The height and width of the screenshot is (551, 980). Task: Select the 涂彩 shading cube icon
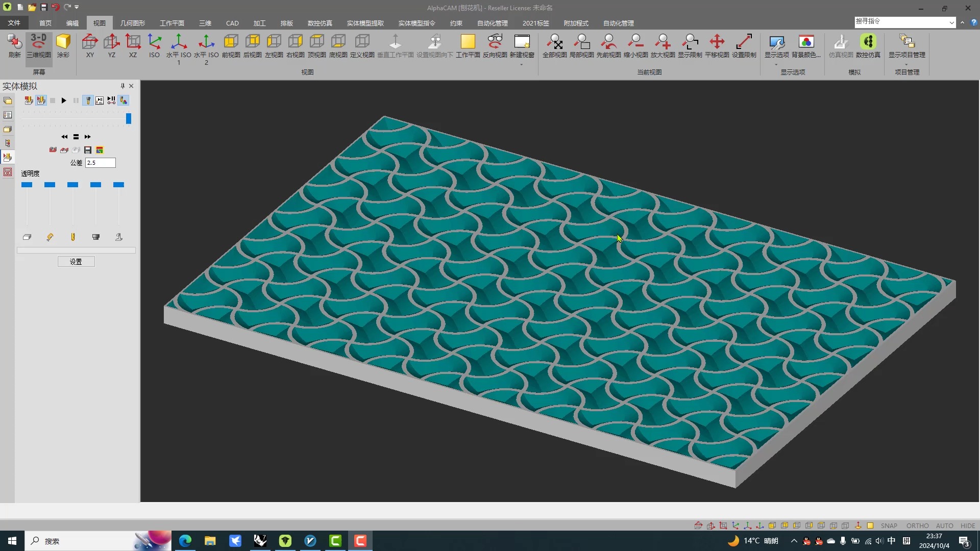(63, 46)
